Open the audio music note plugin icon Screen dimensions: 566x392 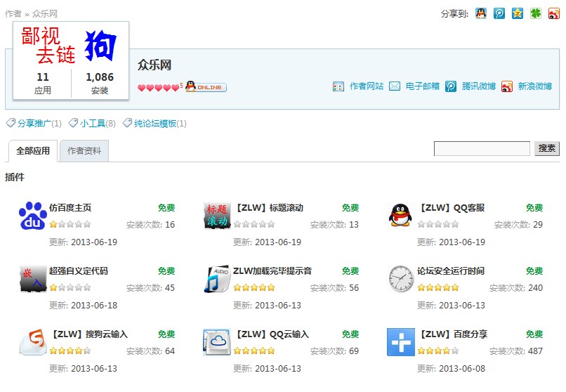(x=217, y=279)
